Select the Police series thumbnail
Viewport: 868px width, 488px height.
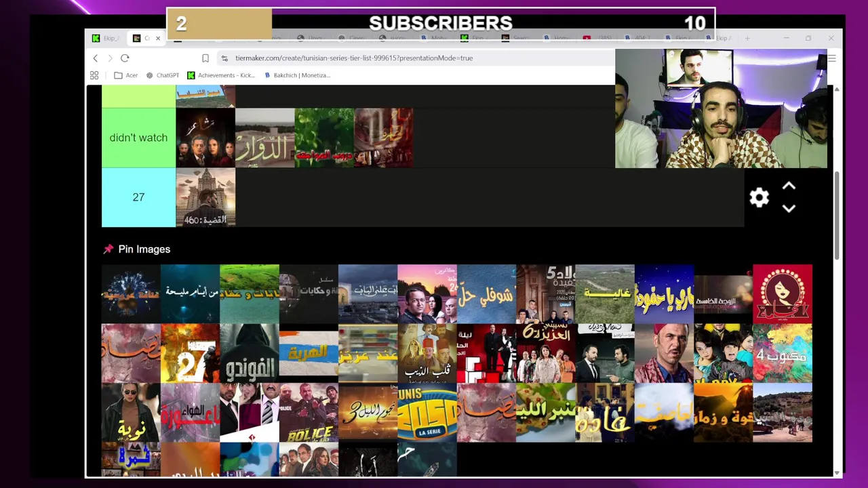309,413
